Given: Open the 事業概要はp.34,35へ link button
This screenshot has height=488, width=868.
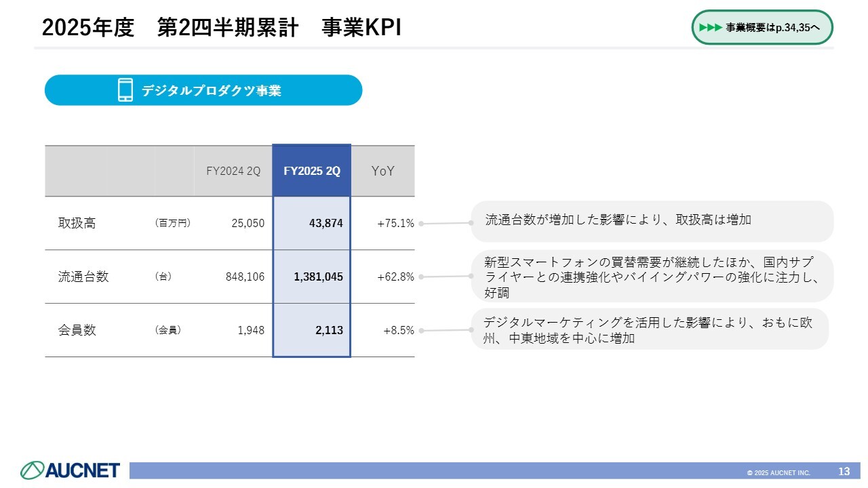Looking at the screenshot, I should pos(762,28).
